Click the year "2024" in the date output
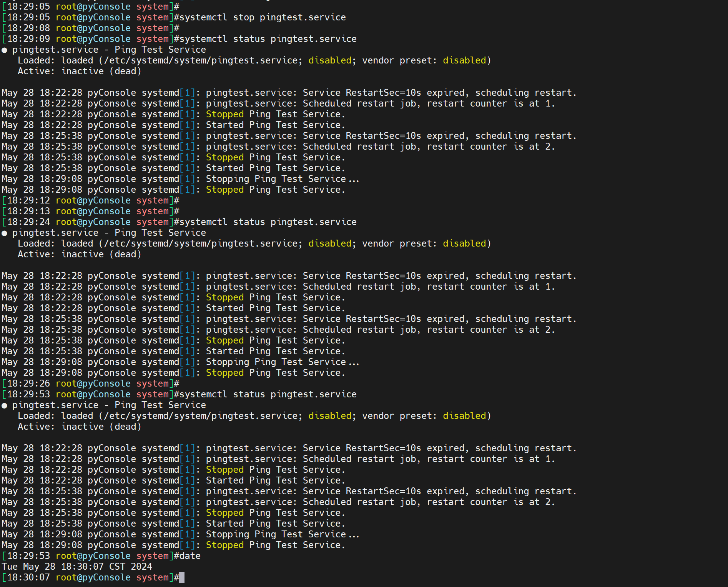The image size is (728, 587). 141,567
